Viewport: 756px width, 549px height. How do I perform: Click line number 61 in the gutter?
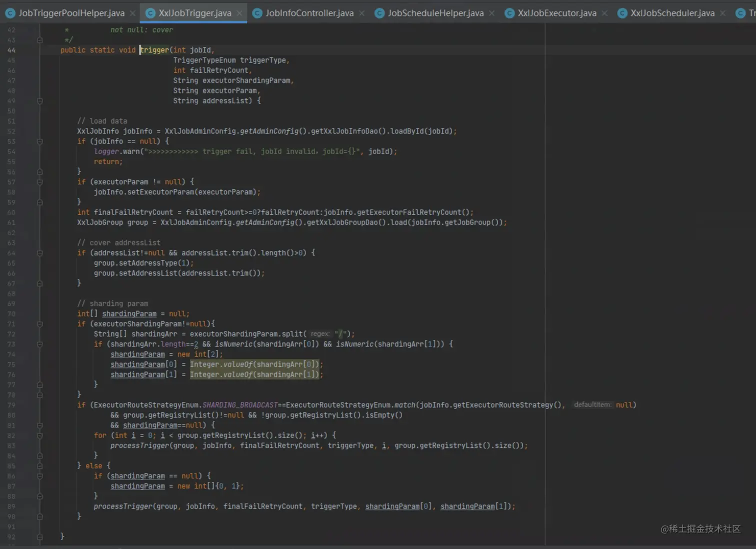pos(11,222)
